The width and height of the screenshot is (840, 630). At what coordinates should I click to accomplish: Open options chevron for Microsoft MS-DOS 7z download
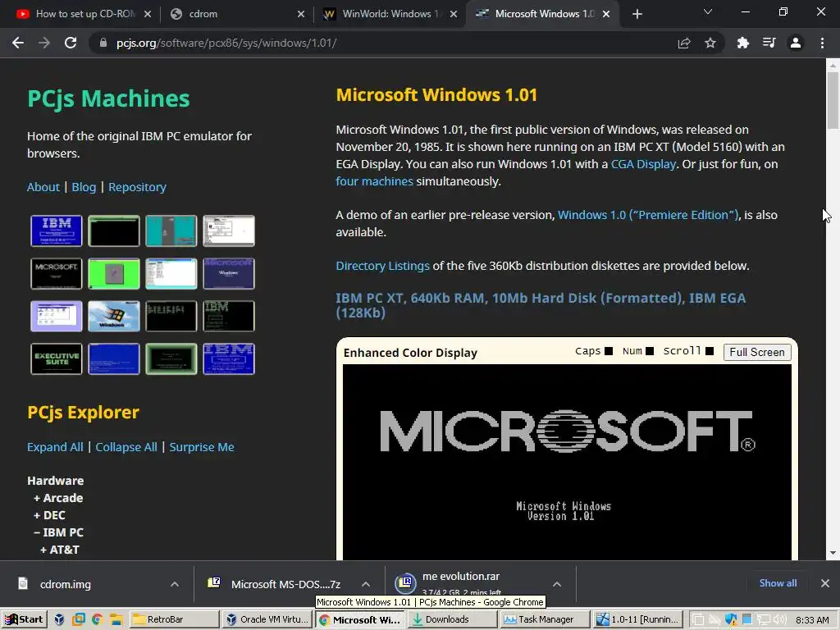(x=365, y=584)
